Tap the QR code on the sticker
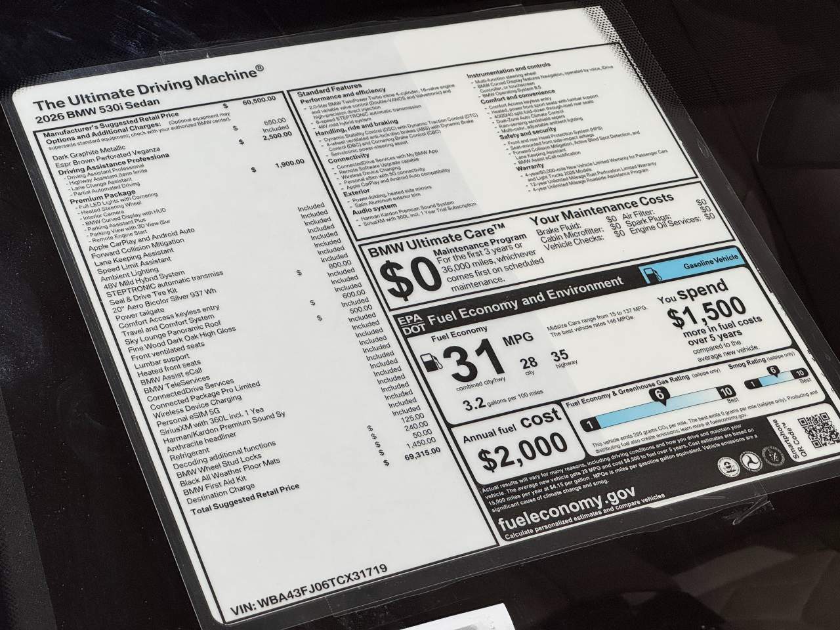This screenshot has height=630, width=840. (819, 429)
